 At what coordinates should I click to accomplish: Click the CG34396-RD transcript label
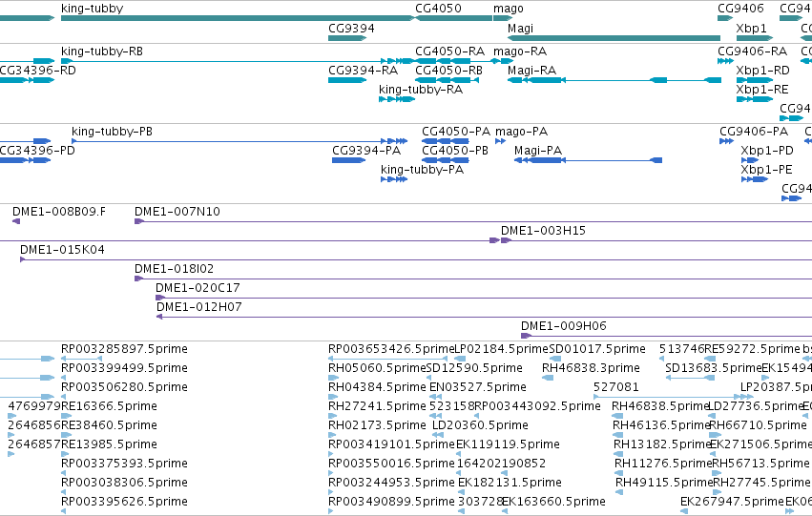pyautogui.click(x=37, y=71)
